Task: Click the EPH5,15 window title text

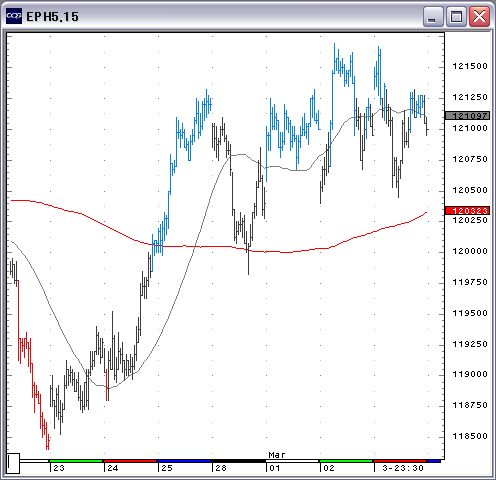Action: (x=52, y=16)
